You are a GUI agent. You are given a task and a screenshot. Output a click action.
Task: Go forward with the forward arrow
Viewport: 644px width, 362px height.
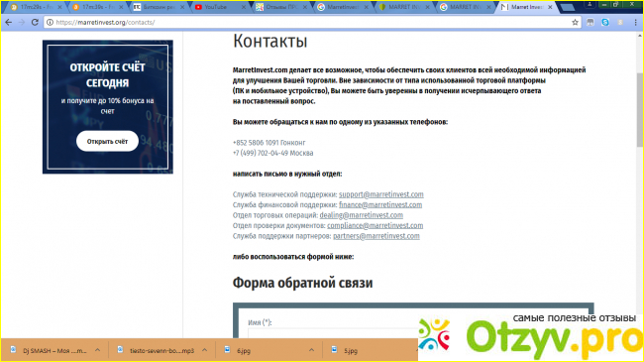pyautogui.click(x=22, y=22)
